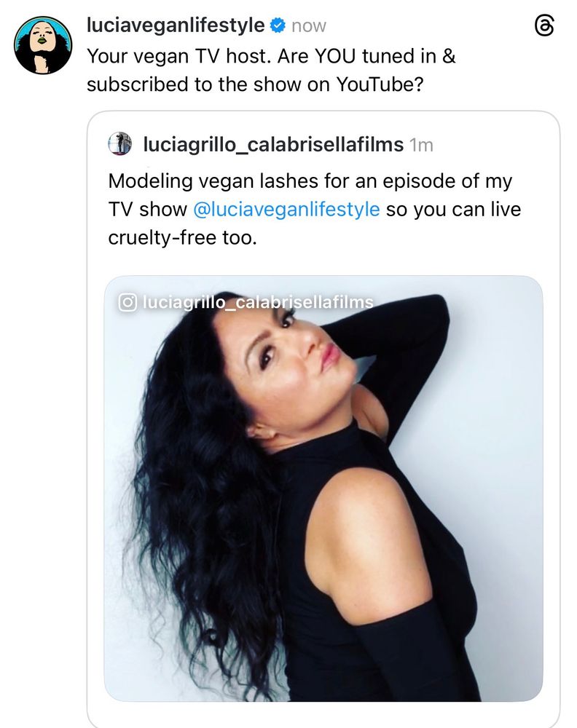Open the photo of woman in black top
Image resolution: width=577 pixels, height=728 pixels.
point(323,488)
